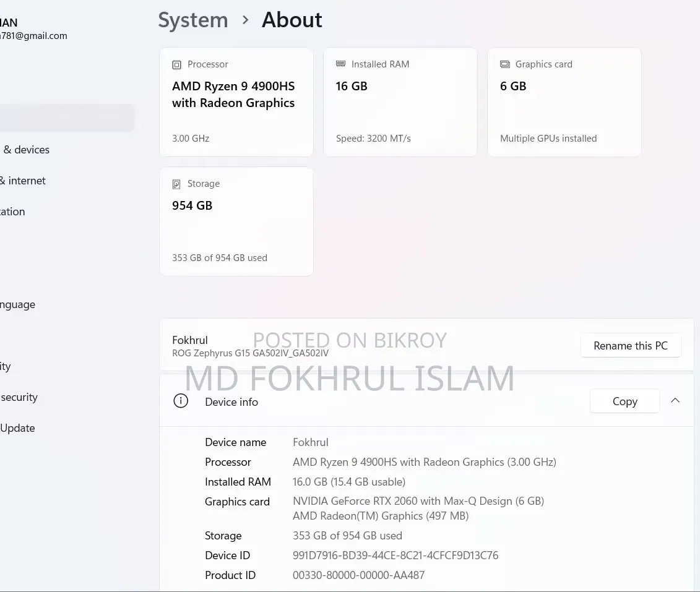Click the '16.0 GB (15.4 GB usable)' value
Screen dimensions: 700x592
click(x=349, y=482)
